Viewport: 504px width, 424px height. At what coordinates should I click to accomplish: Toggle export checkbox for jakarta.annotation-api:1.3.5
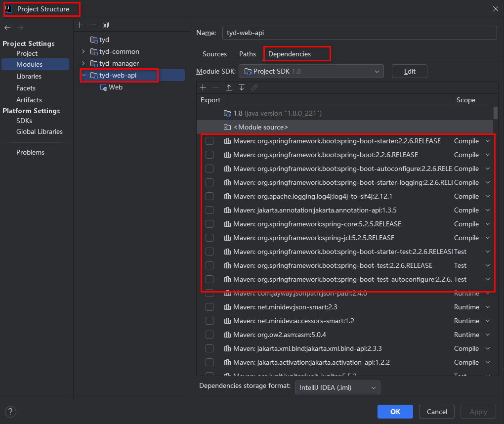[210, 210]
